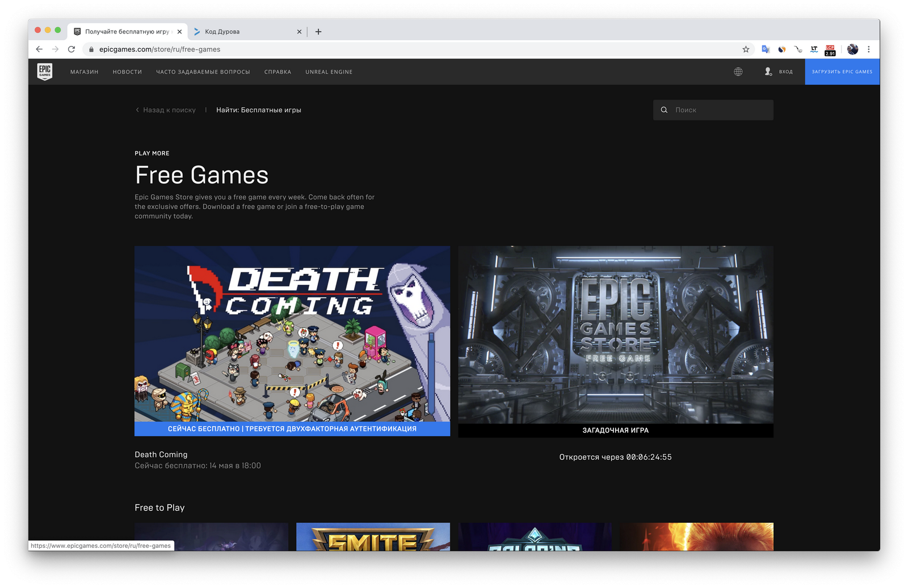This screenshot has height=588, width=908.
Task: Open the LanguageTool LT extension
Action: [814, 49]
